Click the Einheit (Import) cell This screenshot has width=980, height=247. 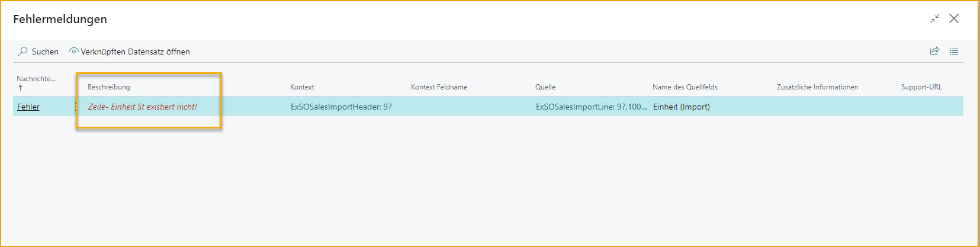coord(681,107)
